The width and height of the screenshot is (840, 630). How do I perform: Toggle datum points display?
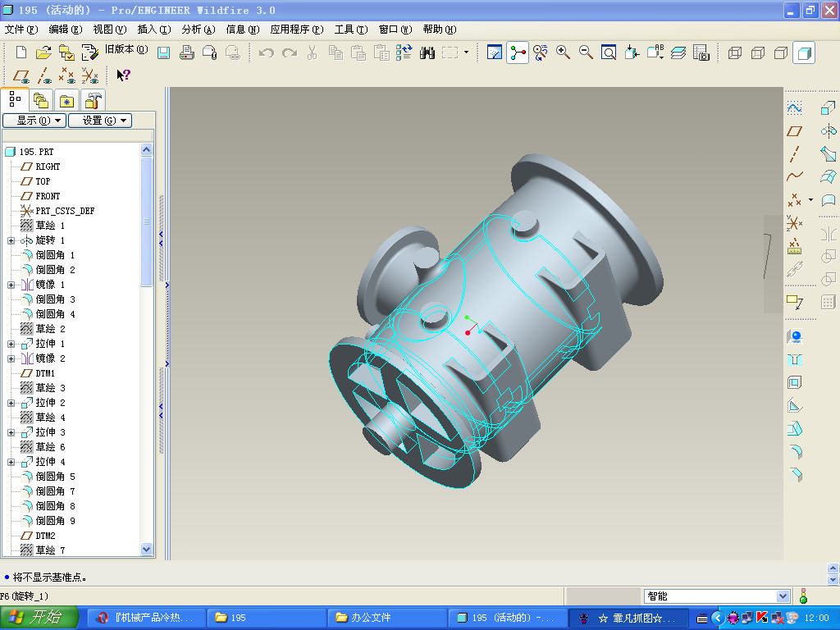[67, 75]
